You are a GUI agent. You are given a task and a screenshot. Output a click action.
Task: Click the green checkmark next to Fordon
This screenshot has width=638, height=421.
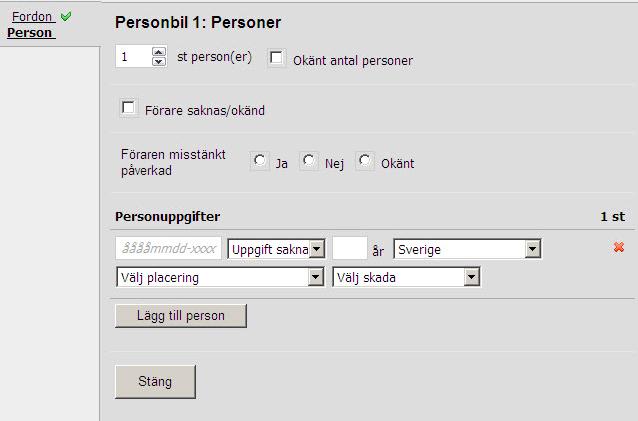click(66, 16)
